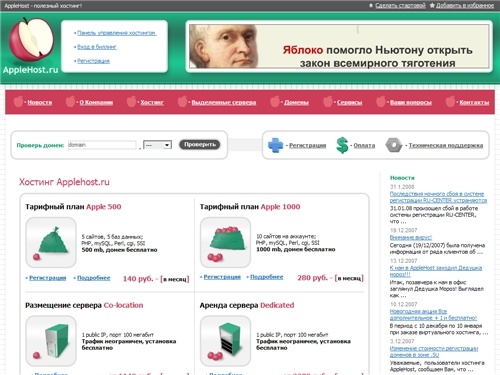
Task: Click the domain name input field
Action: (x=102, y=145)
